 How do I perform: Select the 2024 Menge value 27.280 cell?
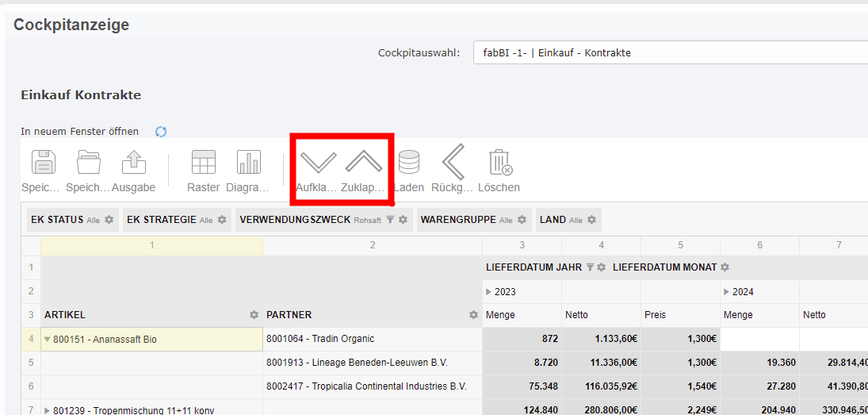coord(760,386)
